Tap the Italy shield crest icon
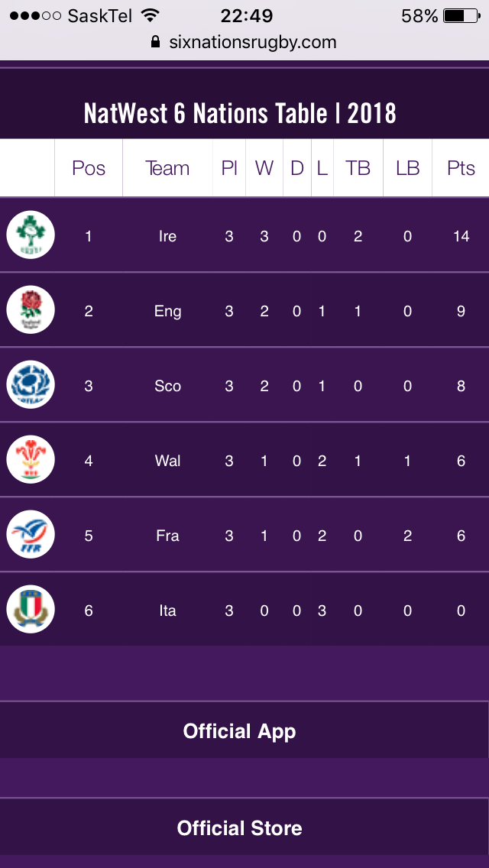The image size is (489, 868). pos(31,610)
